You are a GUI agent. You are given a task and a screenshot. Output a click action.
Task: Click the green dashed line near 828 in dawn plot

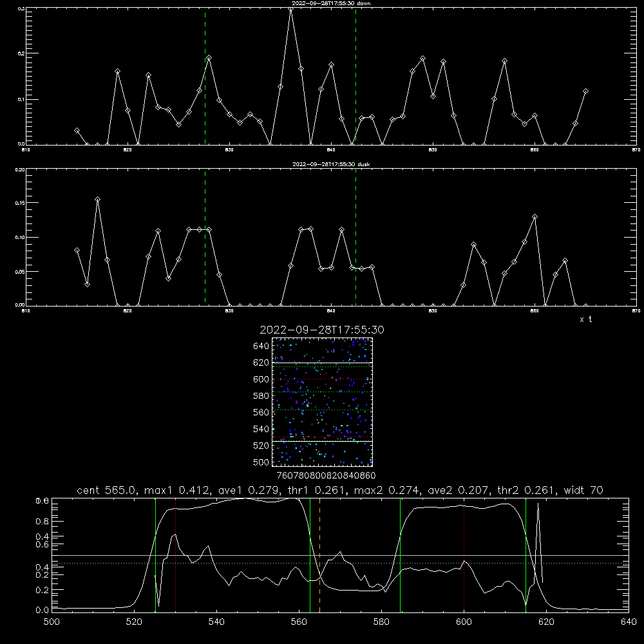point(205,76)
